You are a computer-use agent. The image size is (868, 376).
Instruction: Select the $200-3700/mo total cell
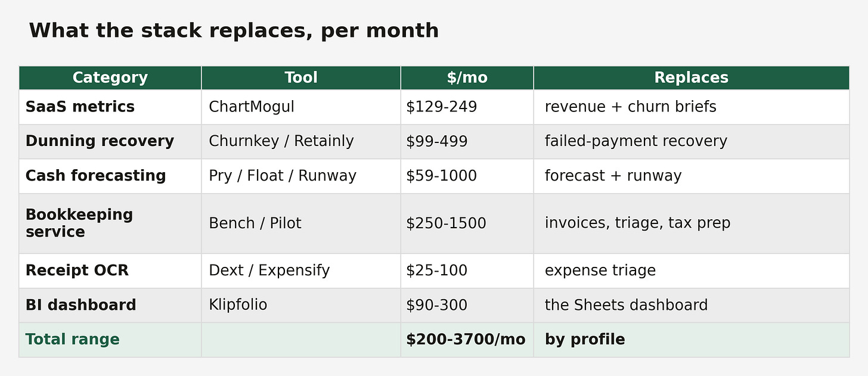(x=467, y=340)
